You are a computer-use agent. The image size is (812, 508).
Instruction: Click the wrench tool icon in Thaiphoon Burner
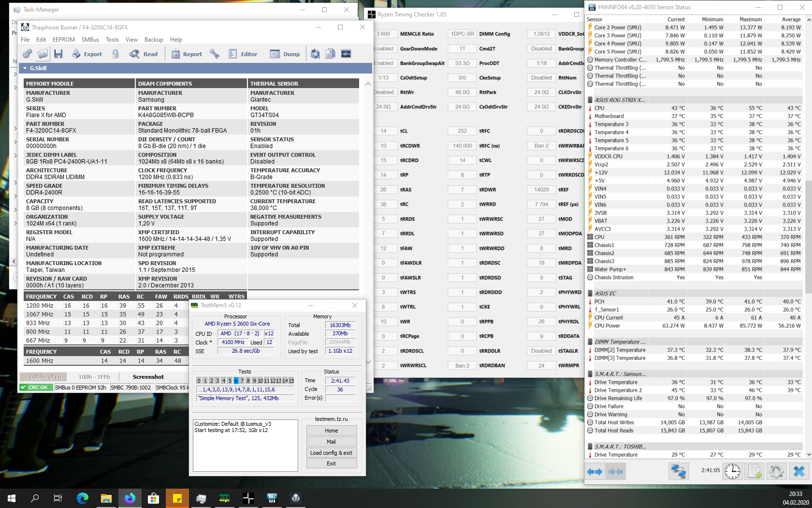coord(215,54)
